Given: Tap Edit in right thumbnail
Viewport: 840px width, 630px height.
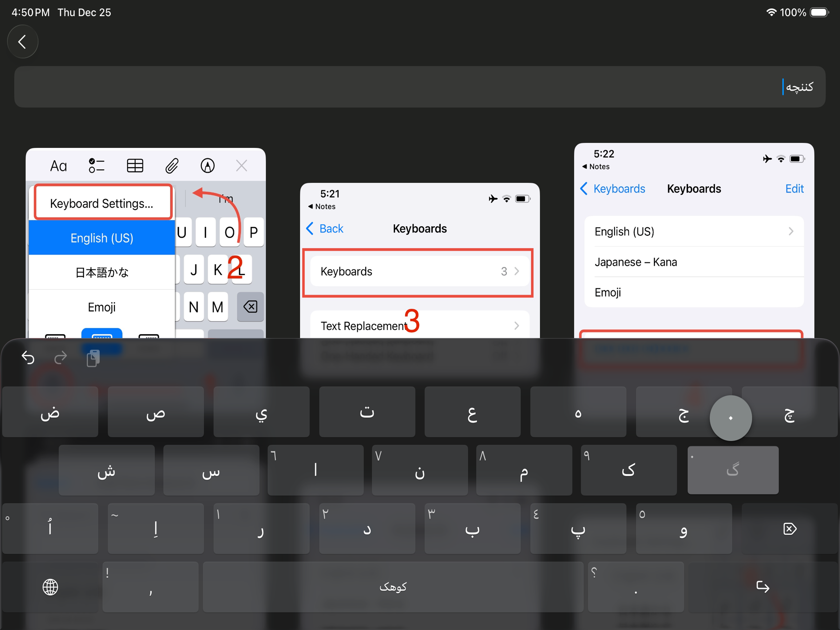Looking at the screenshot, I should point(794,189).
